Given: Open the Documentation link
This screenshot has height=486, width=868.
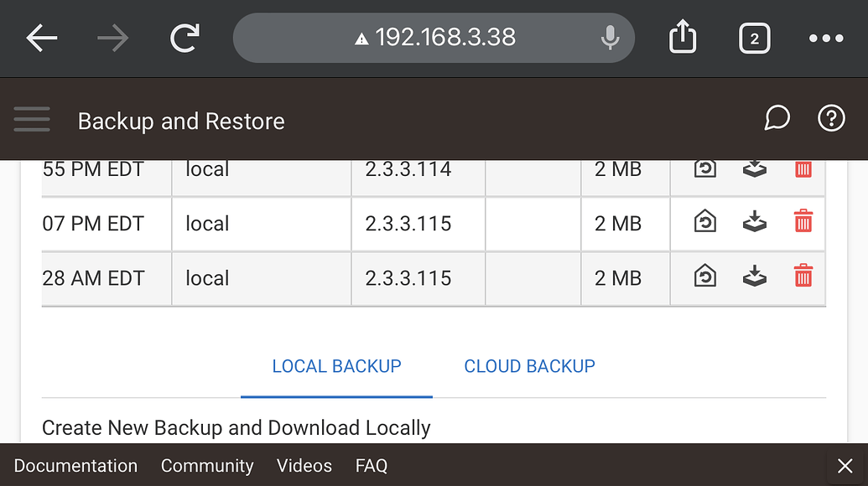Looking at the screenshot, I should (x=75, y=466).
